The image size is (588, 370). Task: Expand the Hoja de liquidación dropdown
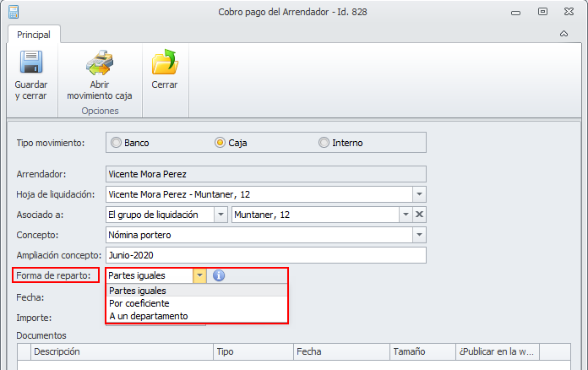point(419,194)
